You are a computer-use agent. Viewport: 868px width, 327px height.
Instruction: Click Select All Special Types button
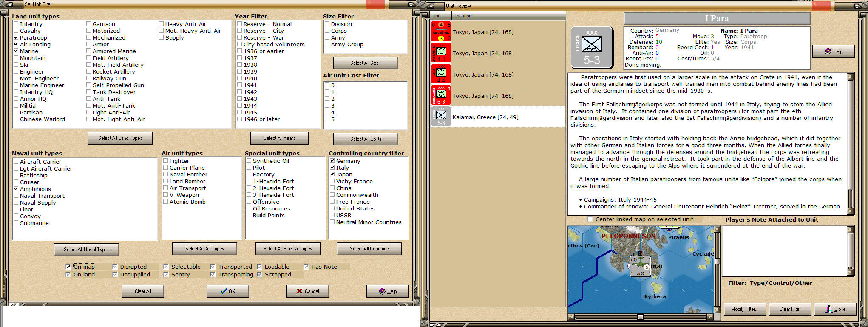pyautogui.click(x=288, y=249)
